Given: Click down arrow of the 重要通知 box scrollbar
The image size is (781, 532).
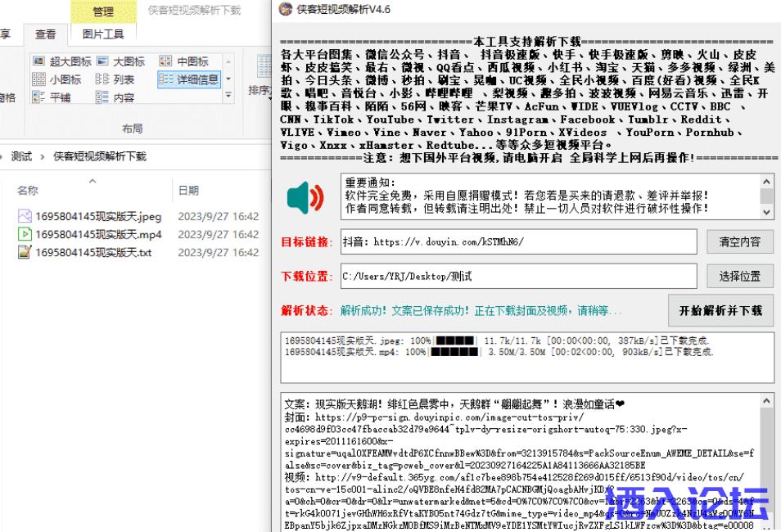Looking at the screenshot, I should coord(766,212).
